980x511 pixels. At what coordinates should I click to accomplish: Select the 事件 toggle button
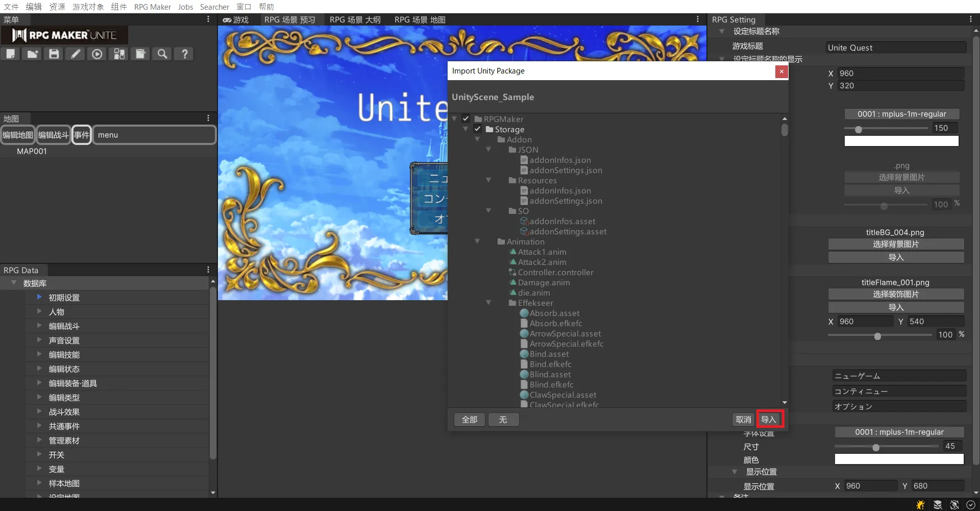point(81,135)
